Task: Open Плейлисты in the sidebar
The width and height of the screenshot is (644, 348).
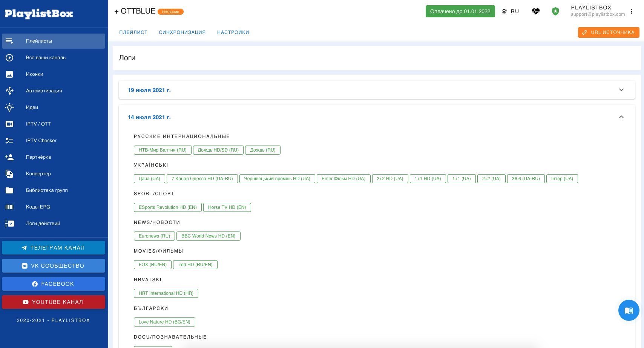Action: 54,41
